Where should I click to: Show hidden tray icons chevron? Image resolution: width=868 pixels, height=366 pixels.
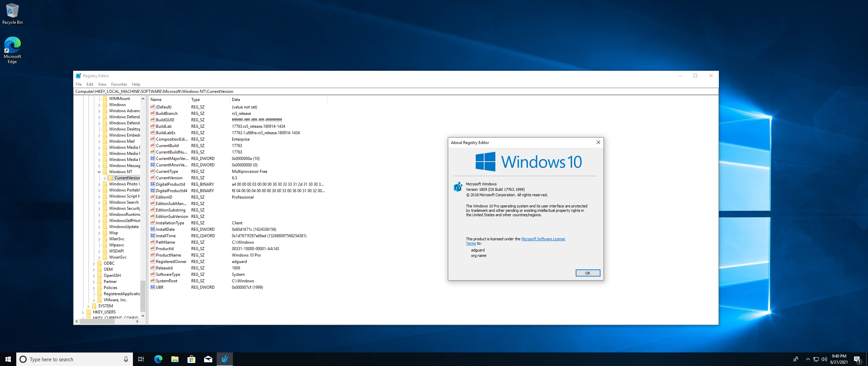coord(808,359)
